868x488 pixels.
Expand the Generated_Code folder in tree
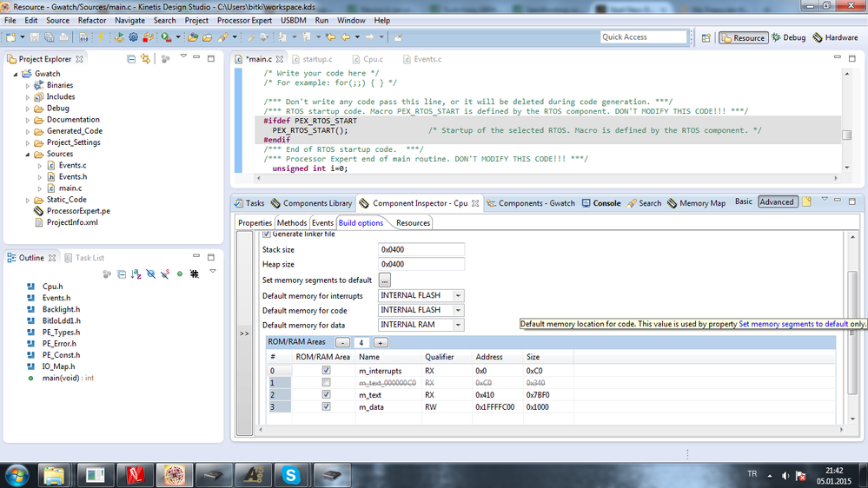(28, 131)
